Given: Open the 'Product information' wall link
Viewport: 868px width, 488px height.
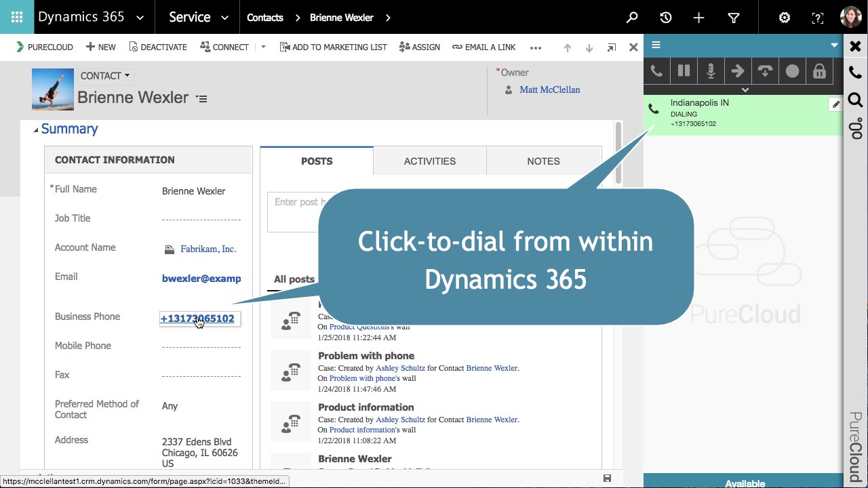Looking at the screenshot, I should (362, 430).
